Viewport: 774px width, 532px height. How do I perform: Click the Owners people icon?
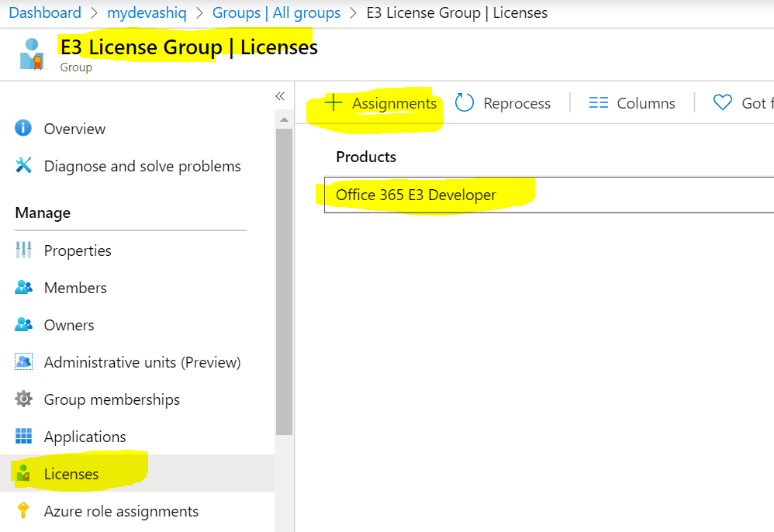click(23, 325)
